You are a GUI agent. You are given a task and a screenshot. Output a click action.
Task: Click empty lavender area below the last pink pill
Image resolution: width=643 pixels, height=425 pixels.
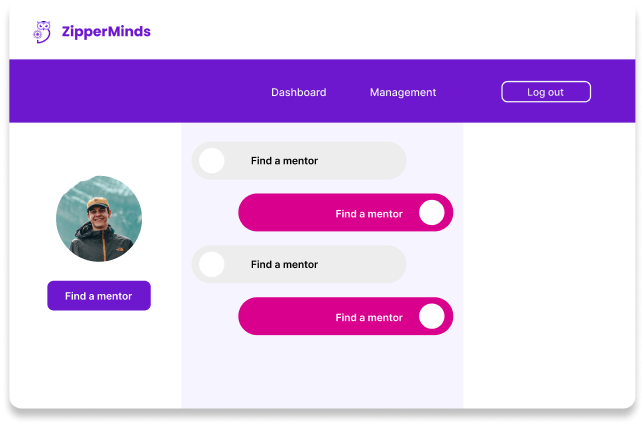coord(322,371)
